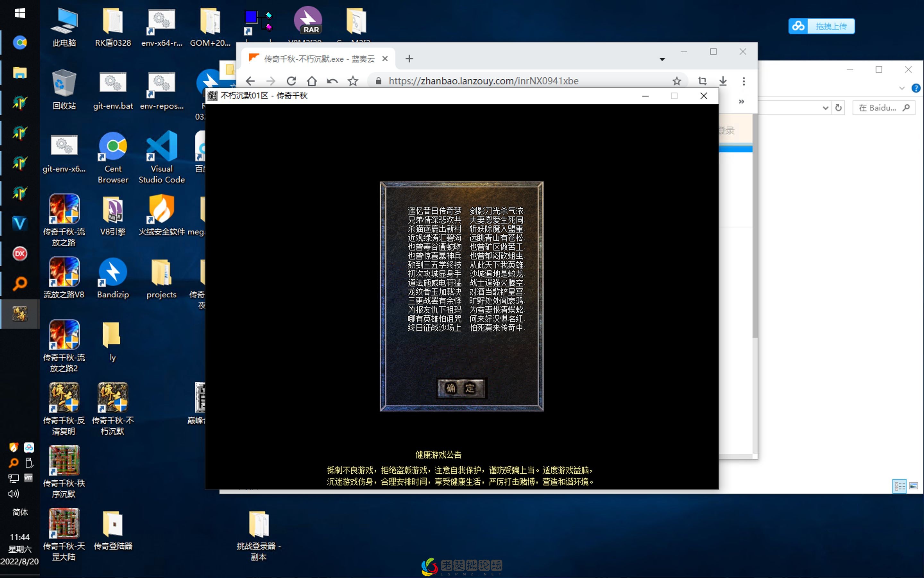Click the browser page vertical scrollbar

(x=755, y=225)
